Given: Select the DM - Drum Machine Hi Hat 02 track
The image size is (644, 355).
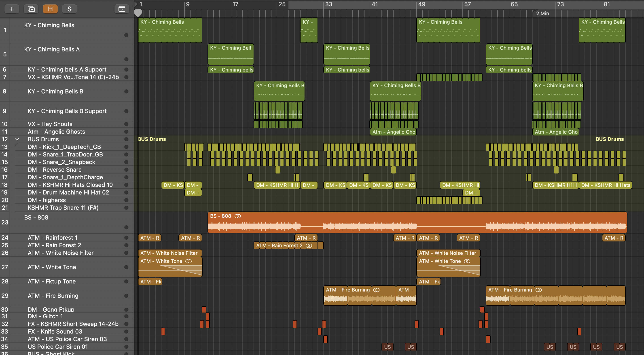Looking at the screenshot, I should click(67, 192).
